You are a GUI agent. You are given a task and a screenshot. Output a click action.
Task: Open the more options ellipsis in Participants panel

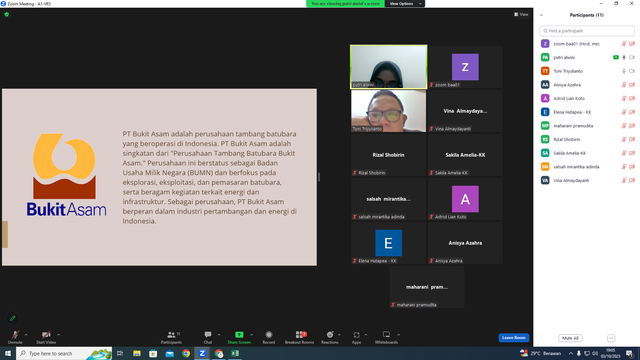(x=611, y=338)
